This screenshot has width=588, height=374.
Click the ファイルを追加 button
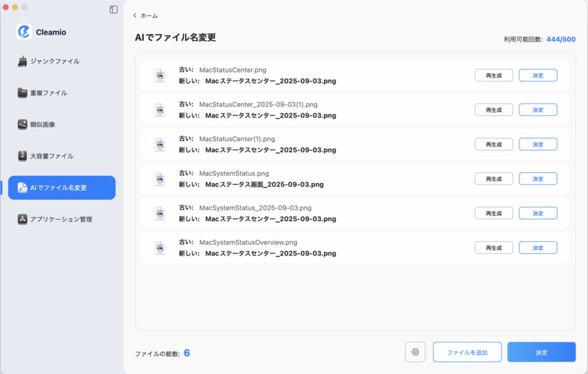[467, 352]
